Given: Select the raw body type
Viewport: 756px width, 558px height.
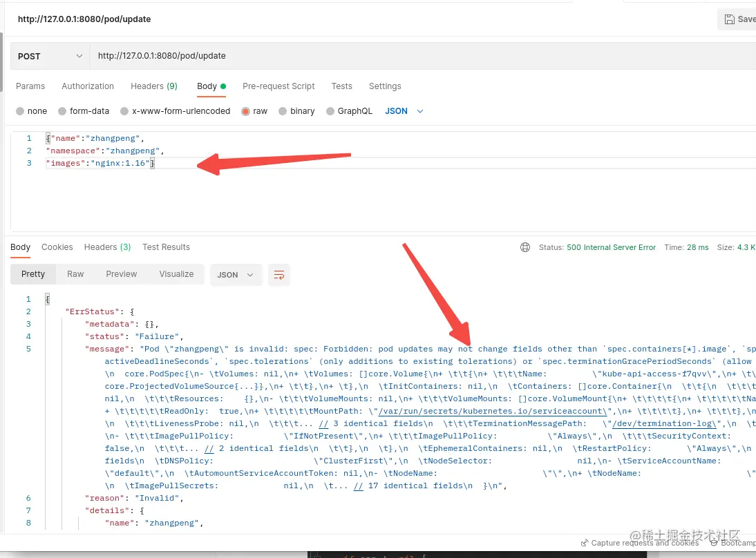Looking at the screenshot, I should click(254, 111).
